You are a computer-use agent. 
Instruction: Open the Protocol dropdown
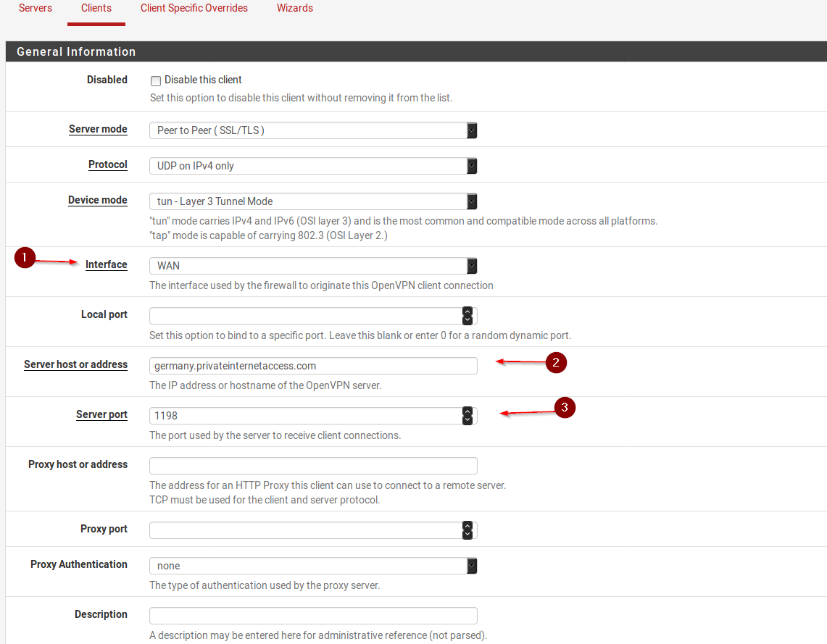pyautogui.click(x=313, y=165)
